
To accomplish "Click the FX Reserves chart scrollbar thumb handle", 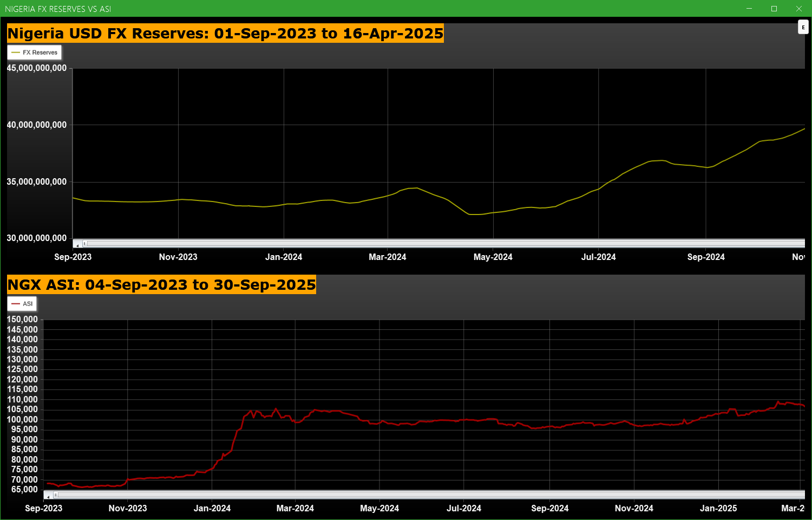I will coord(84,244).
